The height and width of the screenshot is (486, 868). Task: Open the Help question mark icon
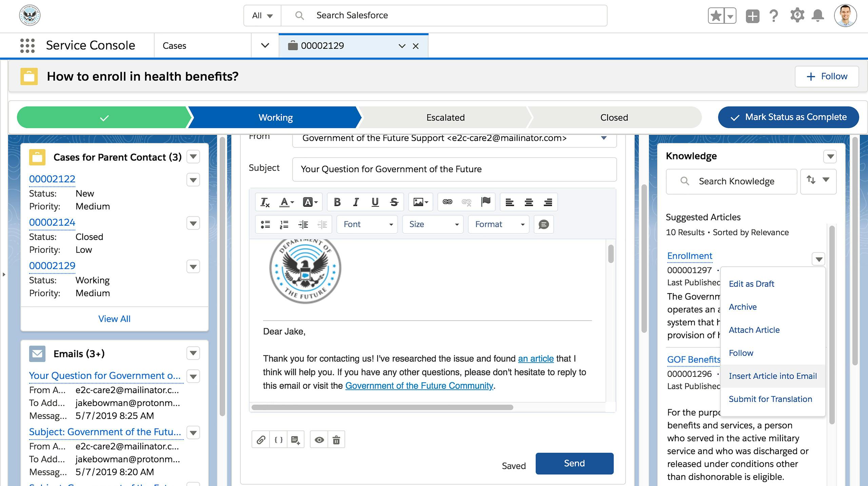click(x=774, y=16)
